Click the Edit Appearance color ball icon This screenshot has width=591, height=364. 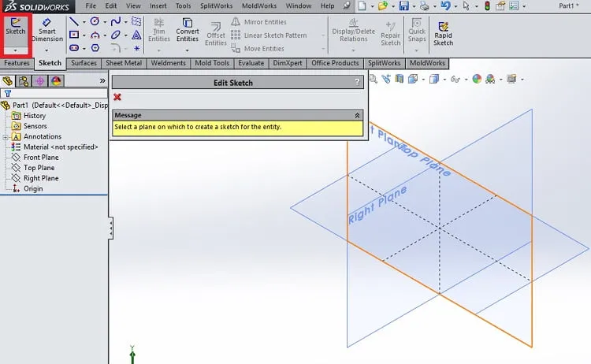477,79
